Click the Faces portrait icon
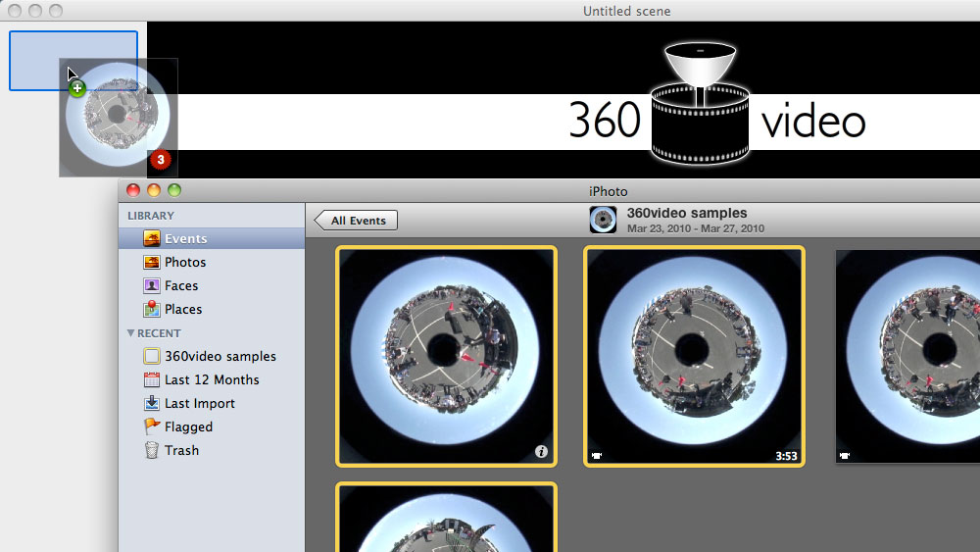 click(x=152, y=285)
